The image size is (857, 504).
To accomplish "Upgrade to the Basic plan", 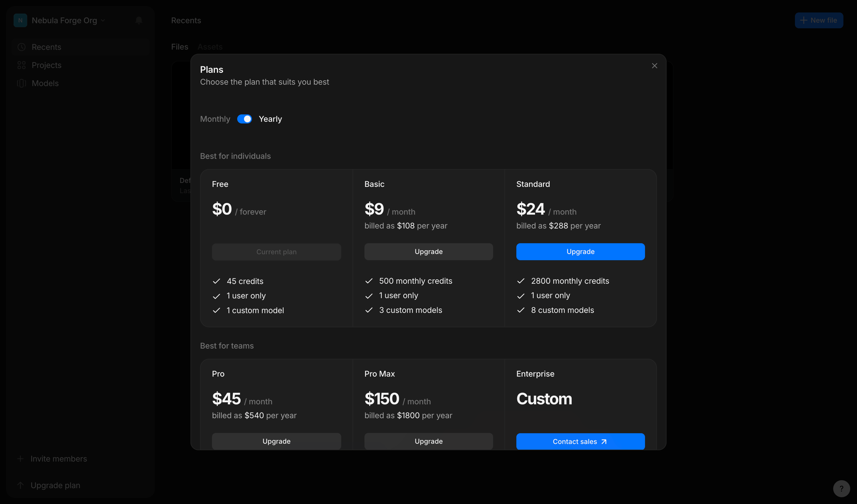I will 428,252.
